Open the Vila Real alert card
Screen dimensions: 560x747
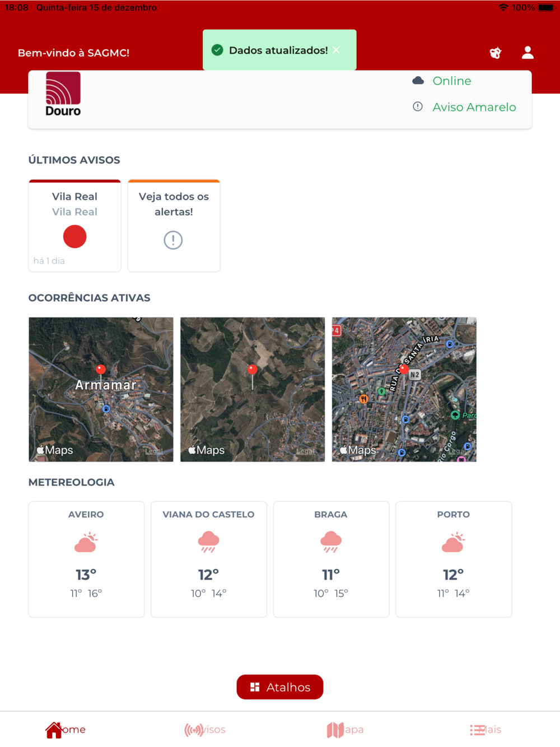pyautogui.click(x=74, y=226)
